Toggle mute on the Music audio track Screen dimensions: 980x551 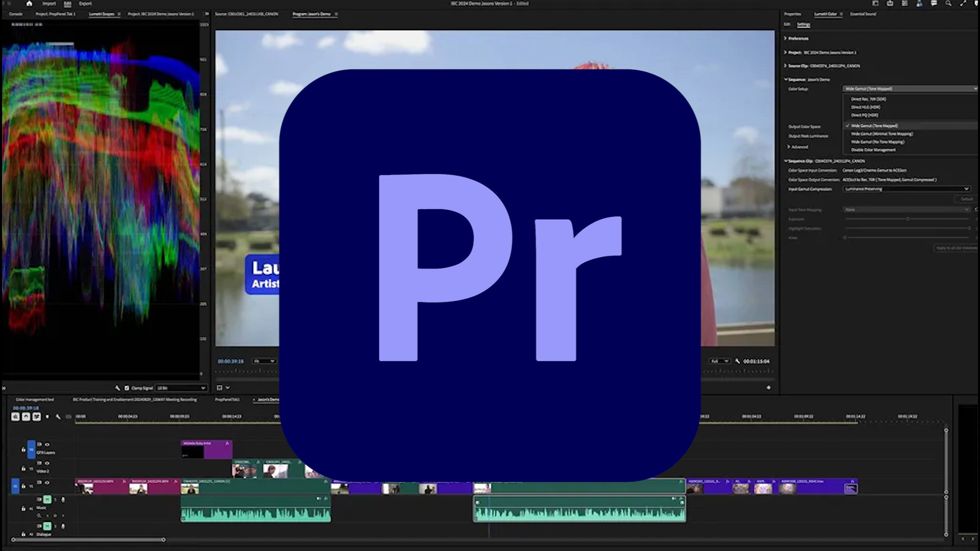click(47, 499)
